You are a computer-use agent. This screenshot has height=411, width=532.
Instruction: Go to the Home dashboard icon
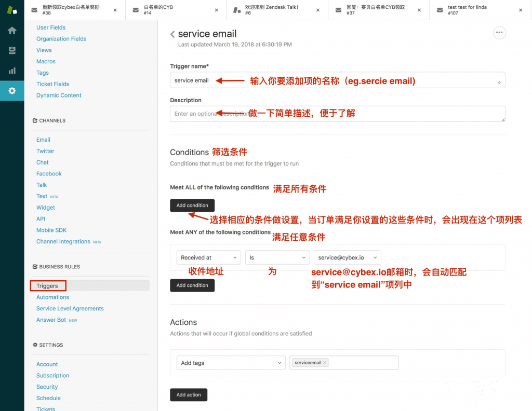[x=12, y=31]
